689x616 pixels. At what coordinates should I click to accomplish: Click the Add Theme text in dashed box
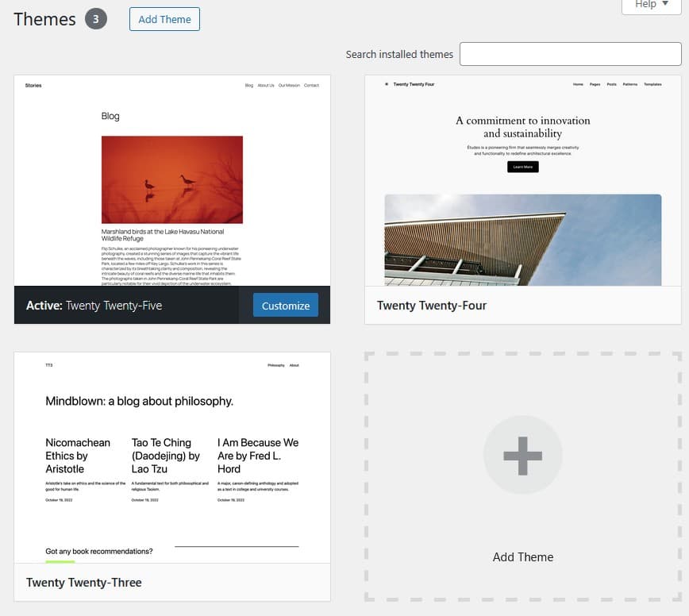click(x=522, y=557)
